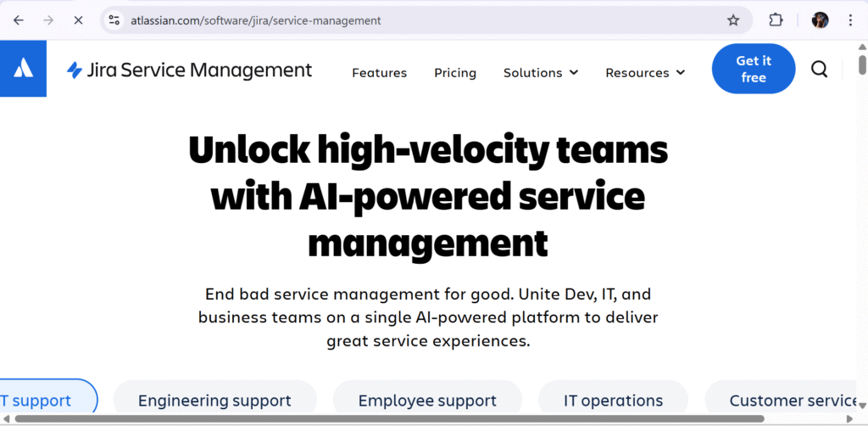868x426 pixels.
Task: Open the site search magnifier icon
Action: (x=819, y=70)
